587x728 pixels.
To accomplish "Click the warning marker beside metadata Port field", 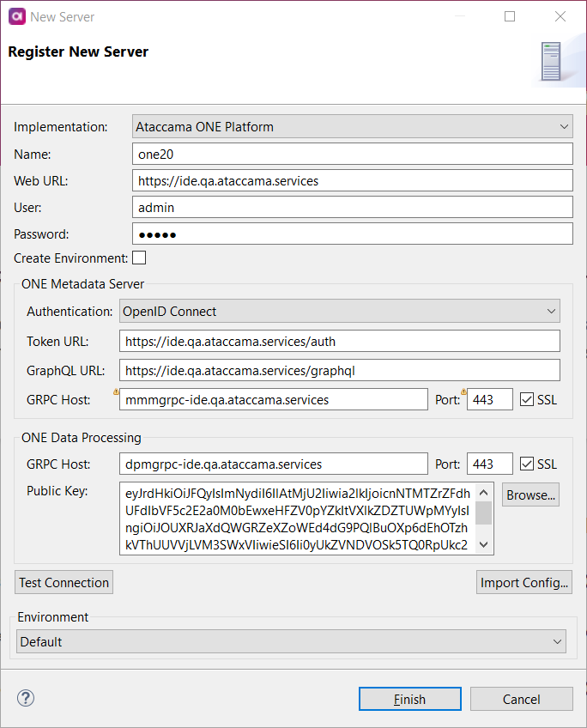I will pyautogui.click(x=463, y=389).
